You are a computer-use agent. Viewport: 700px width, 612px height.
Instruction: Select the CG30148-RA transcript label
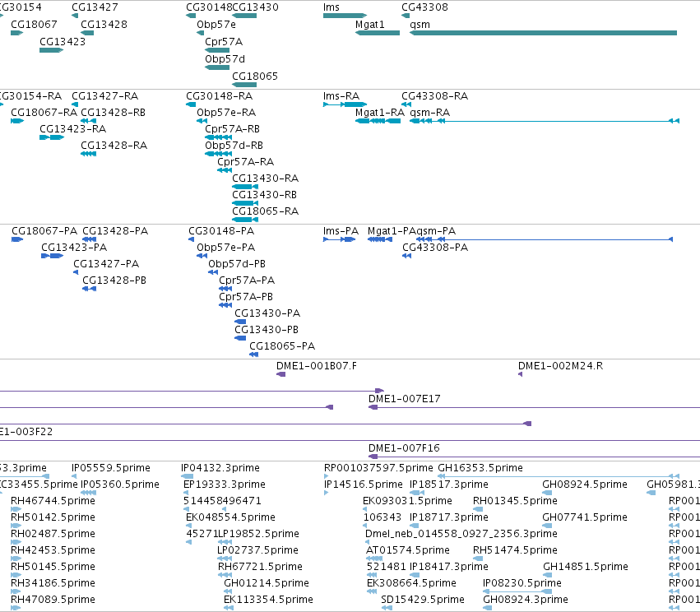(x=219, y=96)
